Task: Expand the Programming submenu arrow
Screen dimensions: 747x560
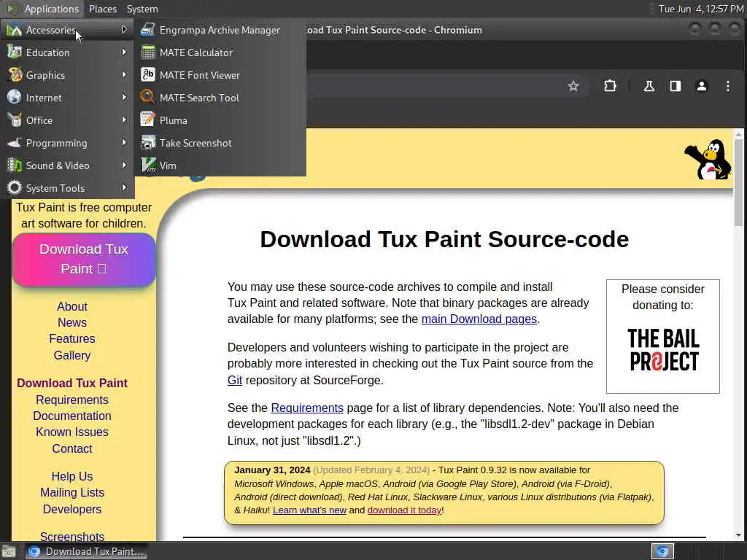Action: pyautogui.click(x=124, y=142)
